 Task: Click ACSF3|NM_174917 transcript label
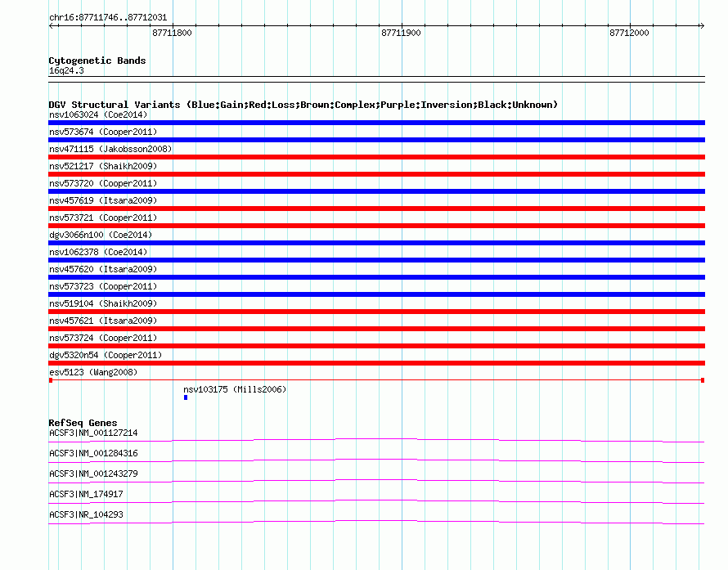point(86,494)
